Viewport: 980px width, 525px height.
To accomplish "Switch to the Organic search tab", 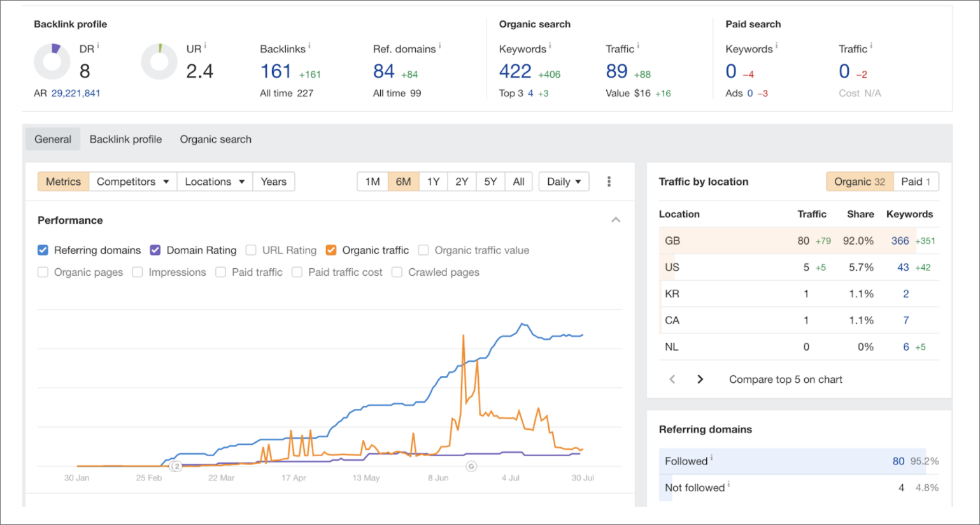I will [215, 140].
